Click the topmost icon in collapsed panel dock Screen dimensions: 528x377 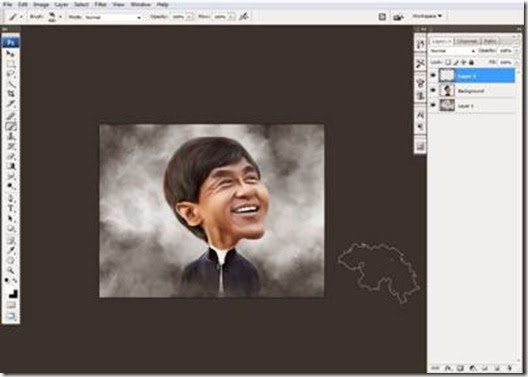click(x=420, y=44)
